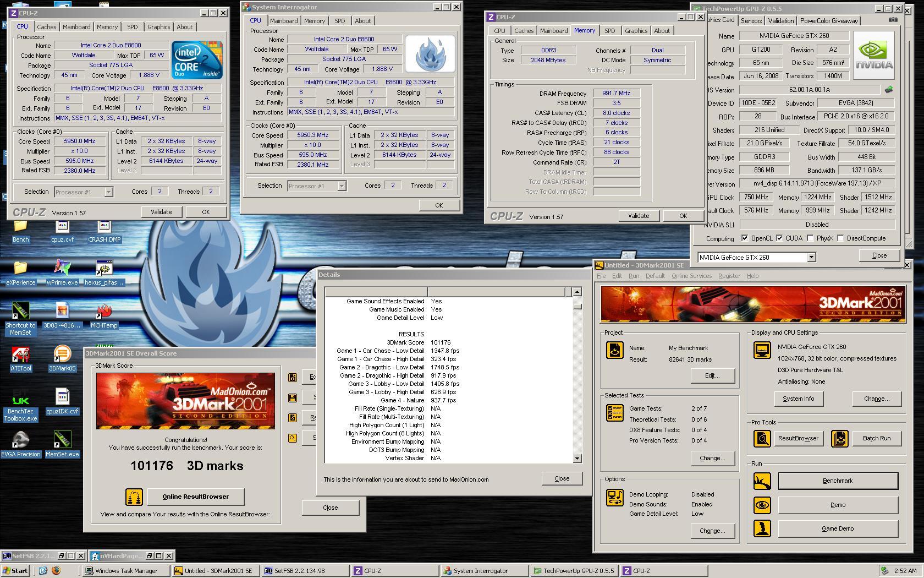Switch to Windows Task Manager taskbar button
The image size is (924, 578).
125,571
